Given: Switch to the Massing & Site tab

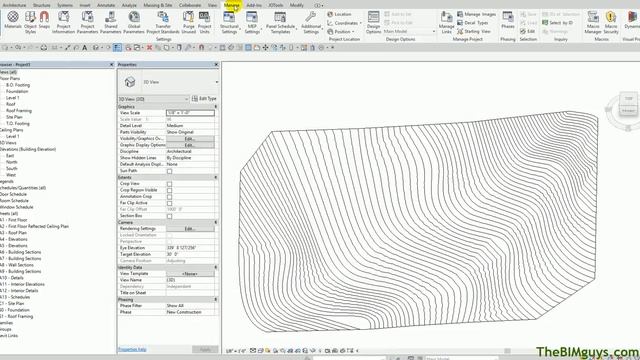Looking at the screenshot, I should tap(158, 5).
